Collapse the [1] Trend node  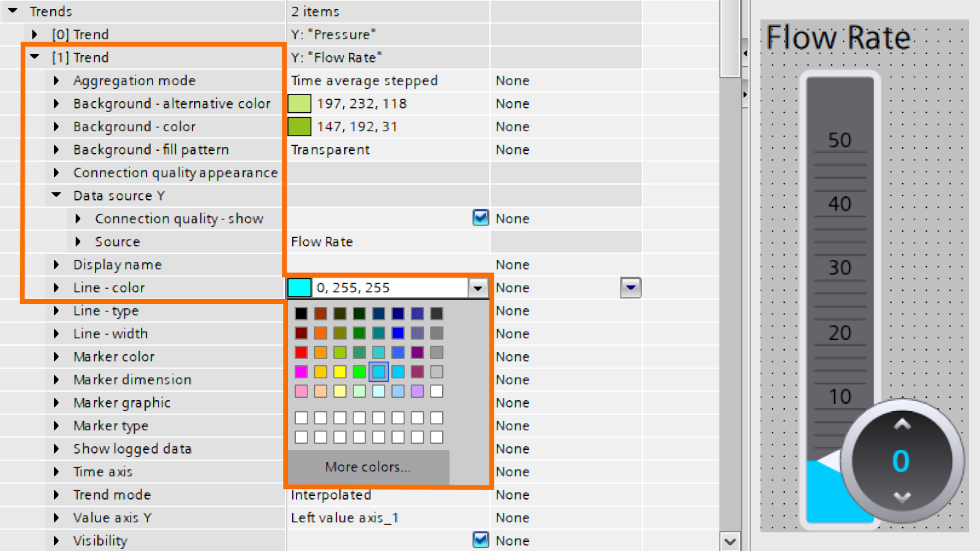click(35, 57)
